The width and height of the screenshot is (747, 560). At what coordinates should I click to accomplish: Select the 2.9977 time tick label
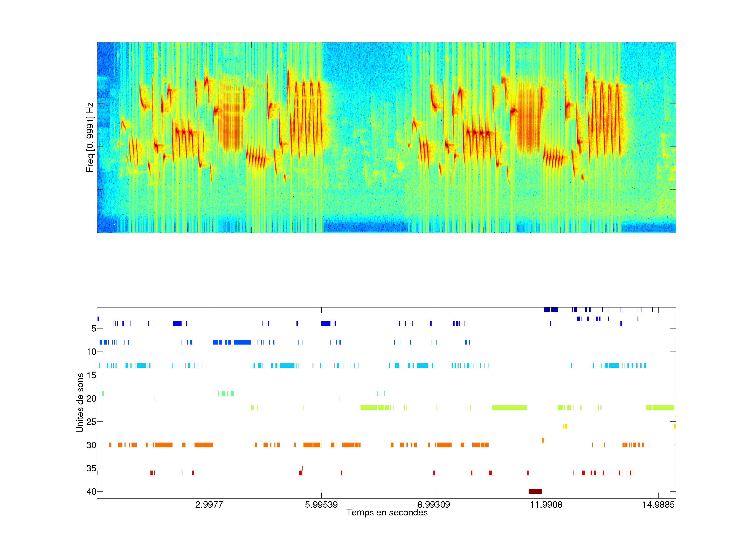[x=209, y=505]
